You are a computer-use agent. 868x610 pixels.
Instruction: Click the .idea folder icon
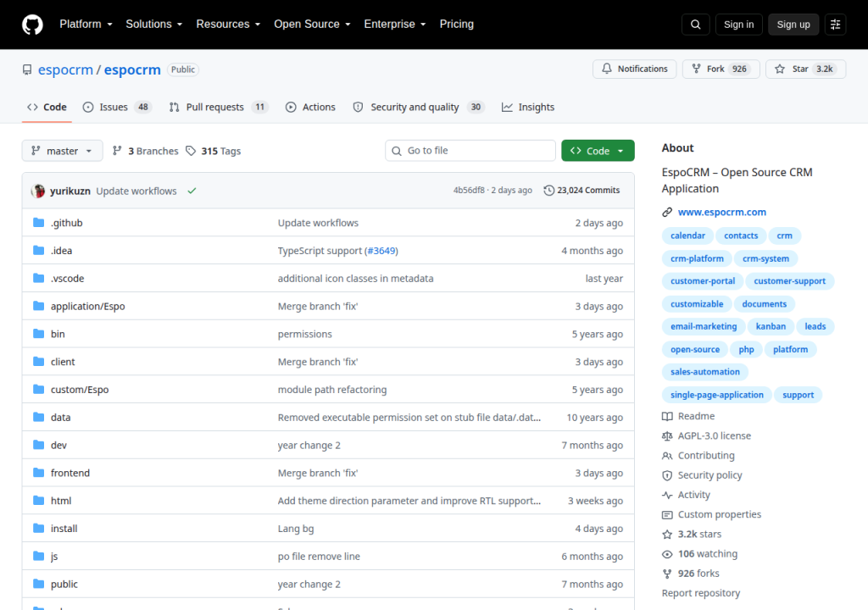pos(38,250)
